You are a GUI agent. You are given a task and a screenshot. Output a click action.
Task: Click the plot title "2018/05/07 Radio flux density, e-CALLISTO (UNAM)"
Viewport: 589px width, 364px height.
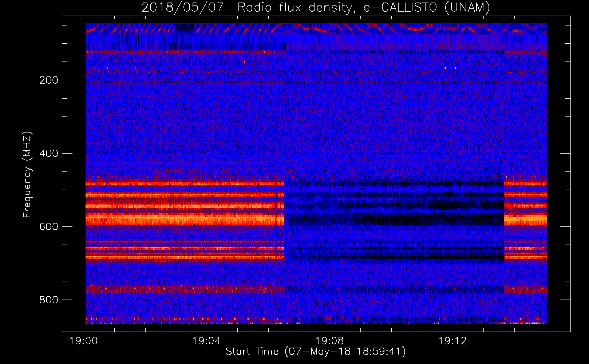click(316, 8)
